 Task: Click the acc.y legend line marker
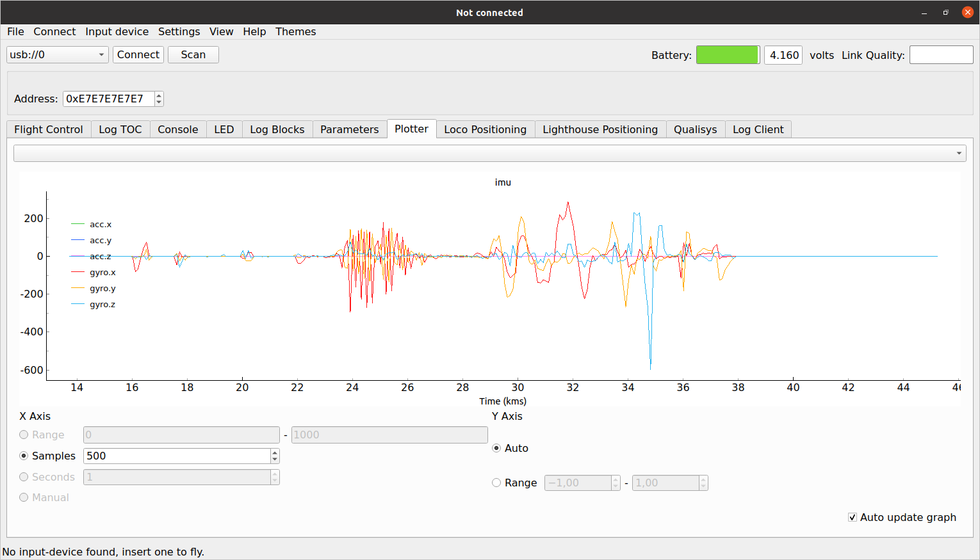(78, 241)
